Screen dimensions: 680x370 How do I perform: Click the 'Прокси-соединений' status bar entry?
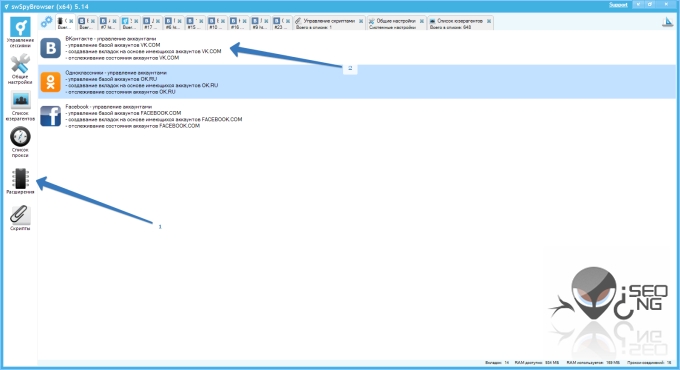pos(649,362)
